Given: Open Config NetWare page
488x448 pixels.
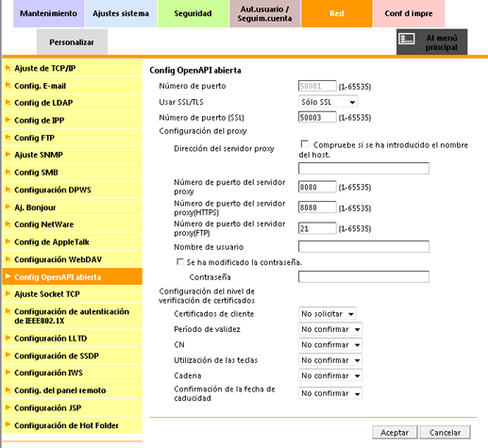Looking at the screenshot, I should (x=73, y=224).
